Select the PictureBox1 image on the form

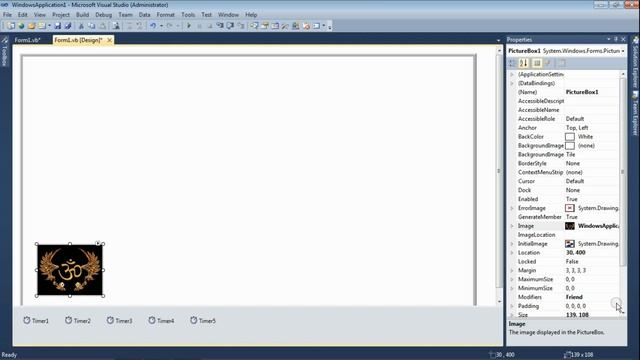tap(70, 270)
